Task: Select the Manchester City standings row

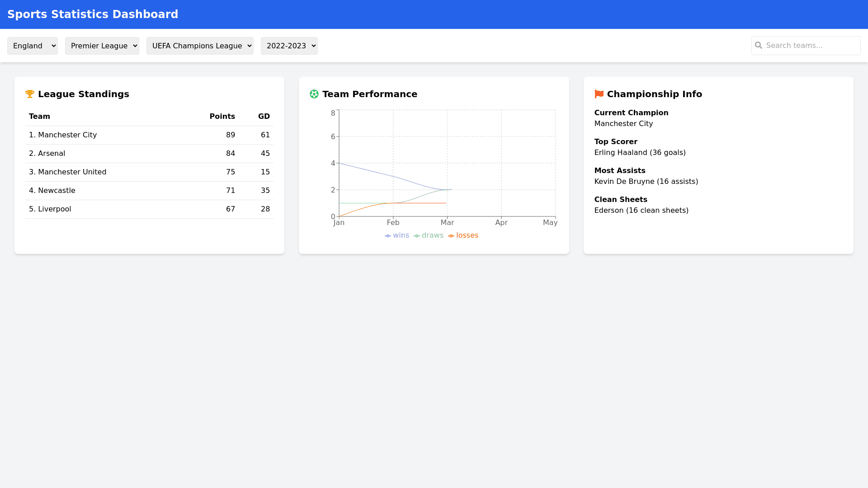Action: click(149, 135)
